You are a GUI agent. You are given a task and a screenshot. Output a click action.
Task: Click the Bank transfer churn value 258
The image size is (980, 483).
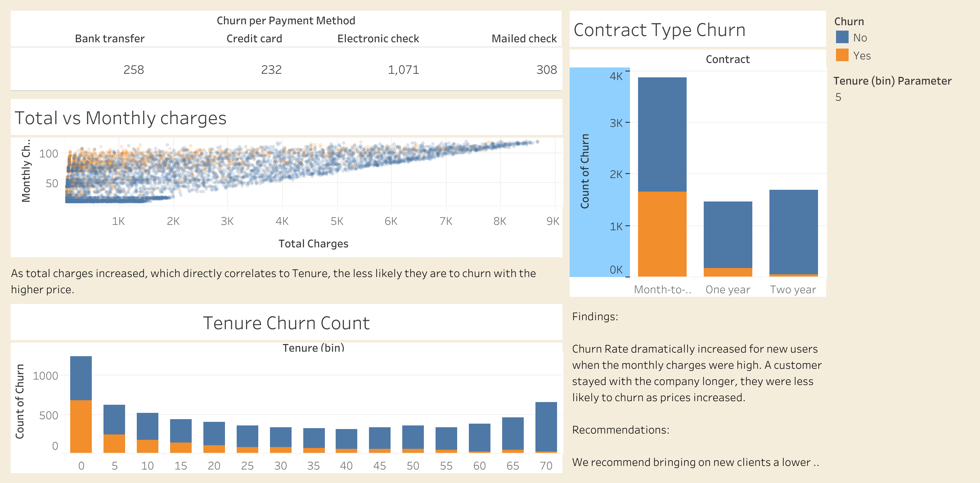(x=135, y=70)
